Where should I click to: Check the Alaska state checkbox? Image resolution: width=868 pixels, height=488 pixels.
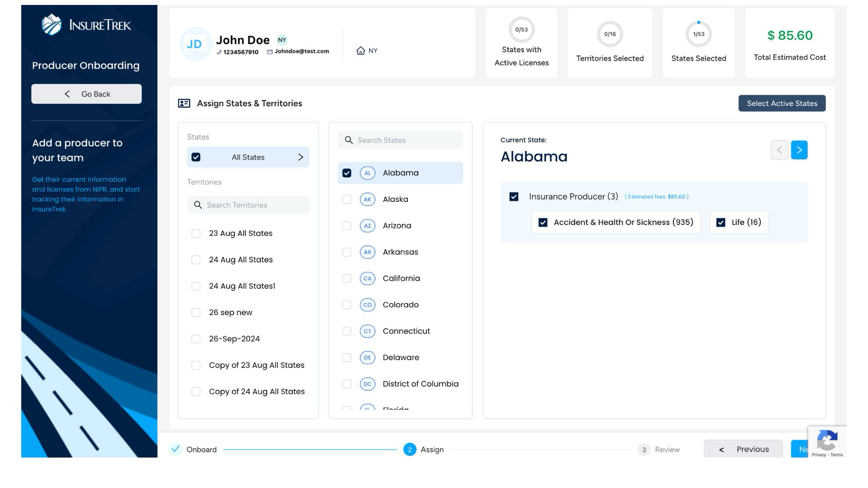[347, 199]
